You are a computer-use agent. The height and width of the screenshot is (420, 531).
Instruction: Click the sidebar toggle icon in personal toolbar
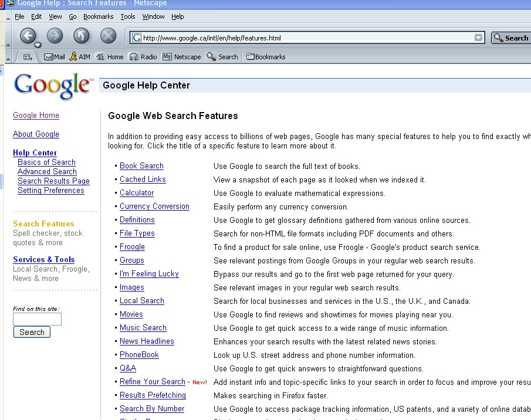pos(28,57)
